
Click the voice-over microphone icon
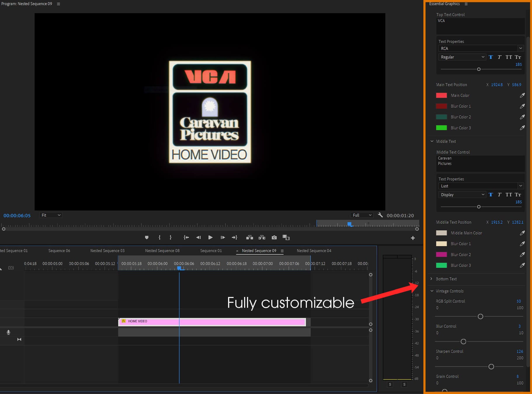tap(8, 332)
